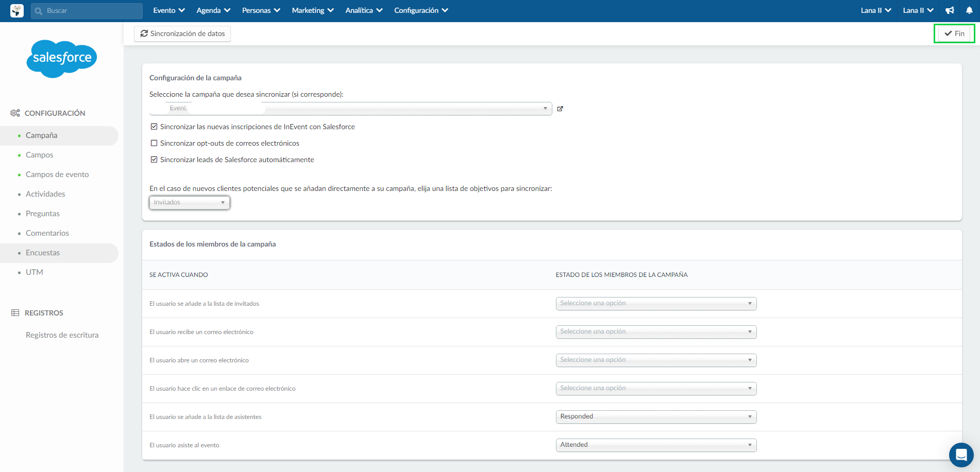Viewport: 980px width, 472px height.
Task: Toggle sync Salesforce leads automáticamente checkbox
Action: (154, 160)
